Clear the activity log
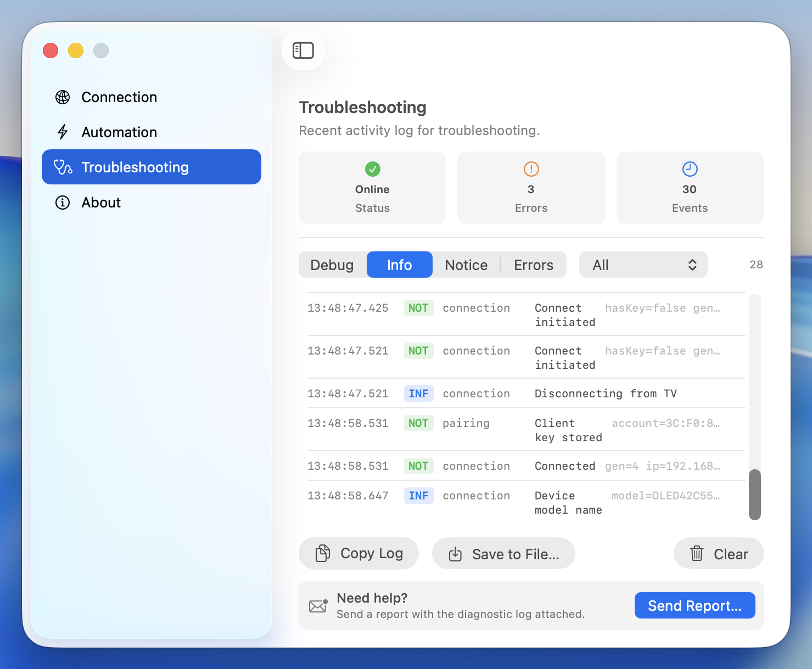The image size is (812, 669). click(719, 553)
